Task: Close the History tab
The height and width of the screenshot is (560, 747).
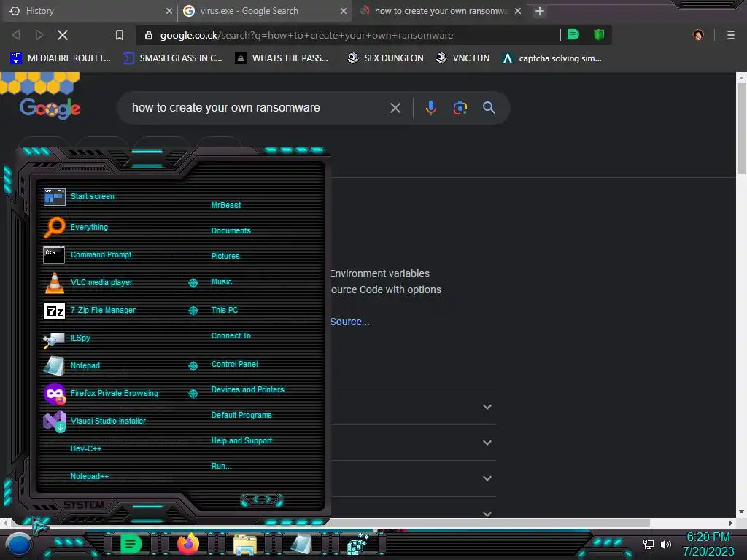Action: 169,11
